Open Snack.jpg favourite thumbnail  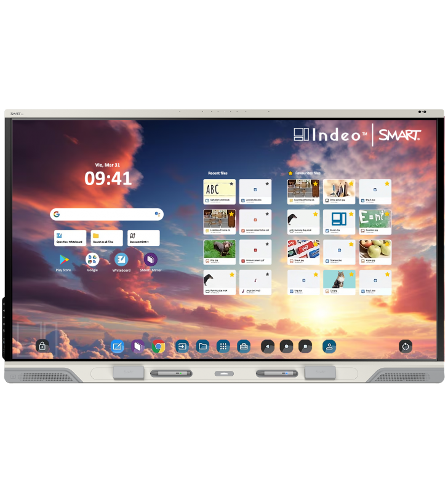click(x=303, y=252)
